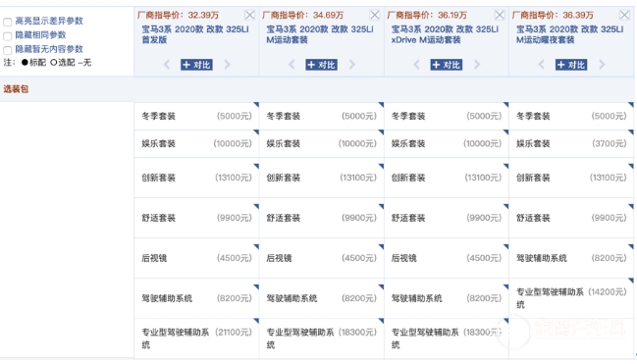Expand 专业型驾驶辅助系统 (14200元) corner marker

click(631, 281)
